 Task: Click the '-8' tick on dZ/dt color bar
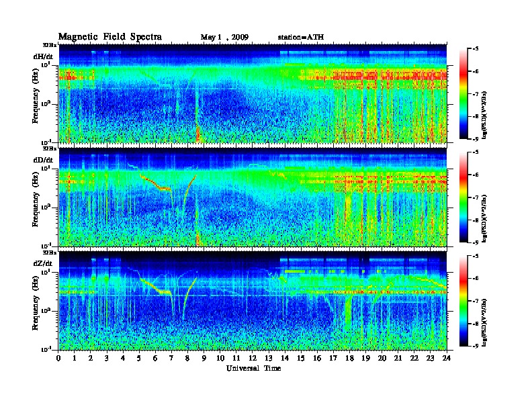click(476, 324)
